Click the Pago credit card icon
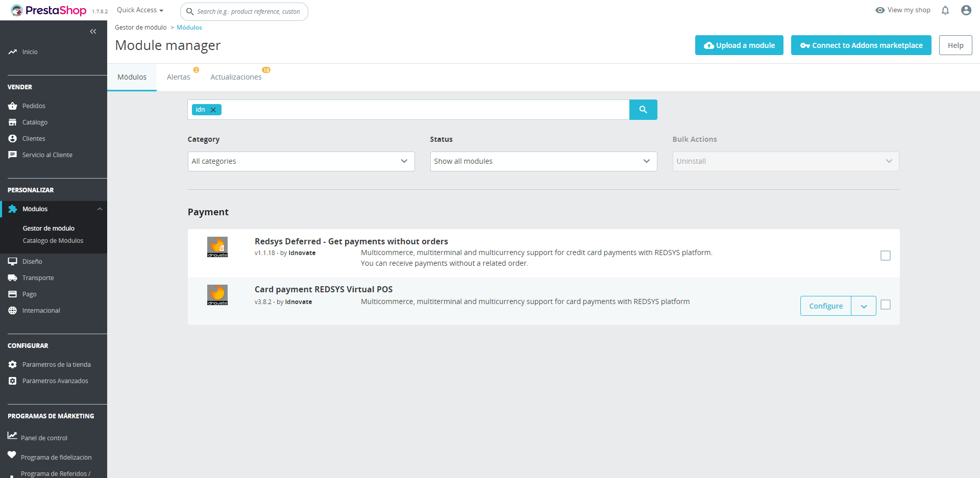The width and height of the screenshot is (980, 478). point(13,294)
